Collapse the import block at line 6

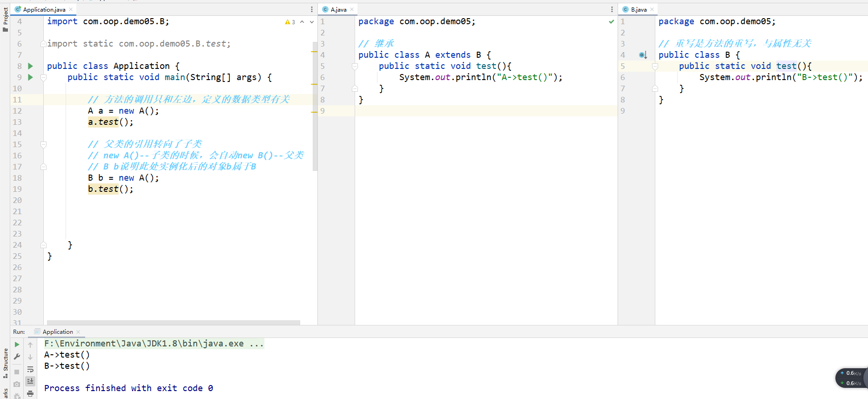click(x=43, y=44)
